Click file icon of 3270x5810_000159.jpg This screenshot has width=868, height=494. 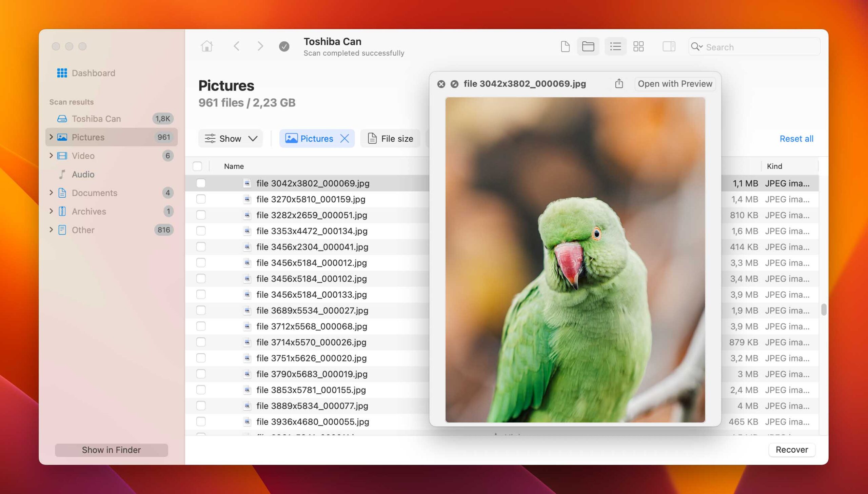click(x=247, y=199)
